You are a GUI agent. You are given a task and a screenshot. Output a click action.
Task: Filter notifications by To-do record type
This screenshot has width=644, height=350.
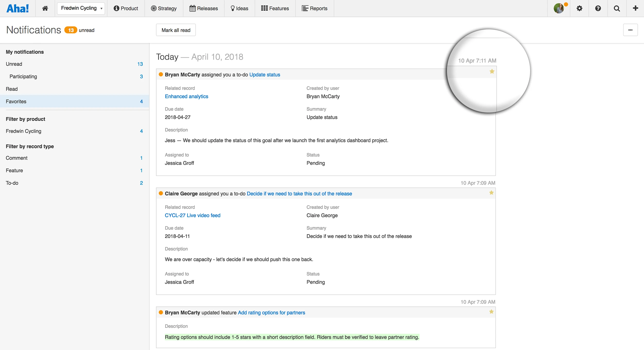(12, 183)
